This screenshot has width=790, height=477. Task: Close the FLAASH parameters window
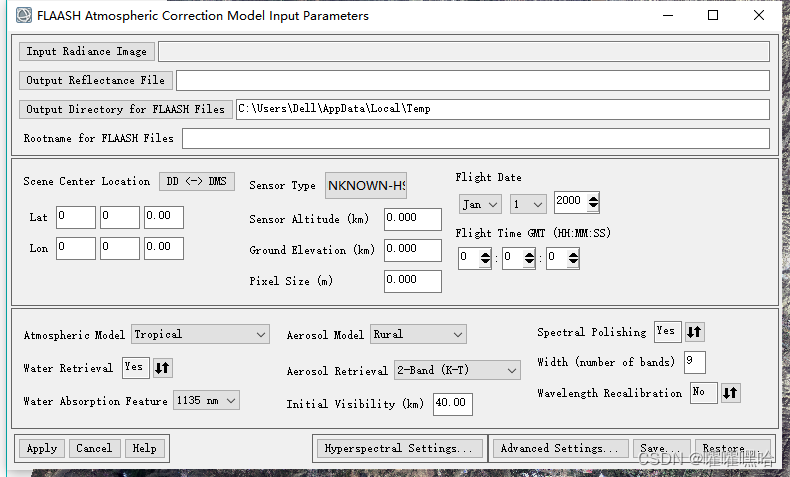pos(759,16)
